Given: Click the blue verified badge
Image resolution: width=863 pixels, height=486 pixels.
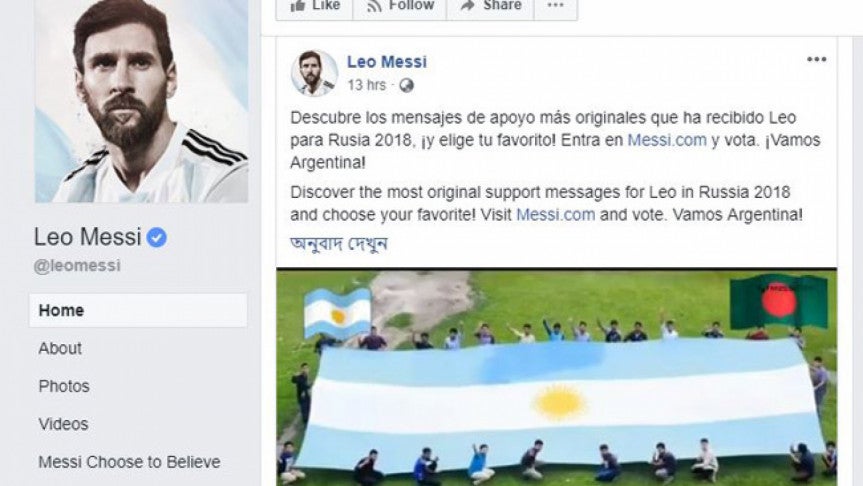Looking at the screenshot, I should [x=157, y=237].
